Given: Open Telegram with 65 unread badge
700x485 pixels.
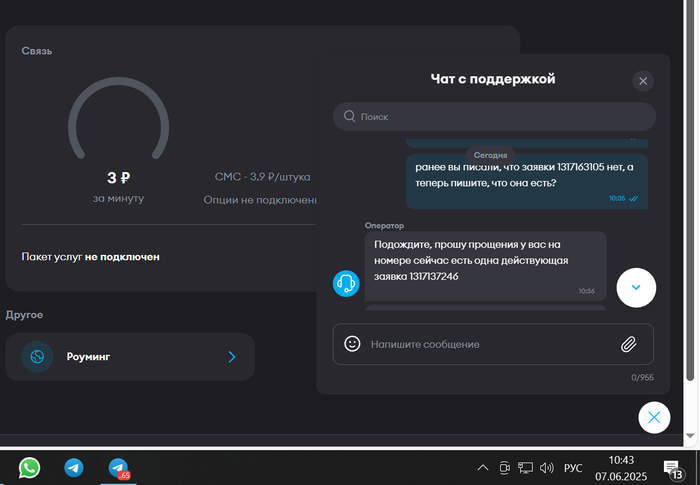Looking at the screenshot, I should point(119,467).
